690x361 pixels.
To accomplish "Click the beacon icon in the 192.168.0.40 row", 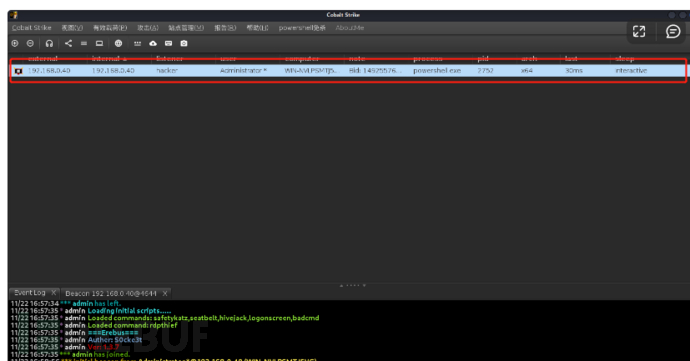I will [x=18, y=71].
